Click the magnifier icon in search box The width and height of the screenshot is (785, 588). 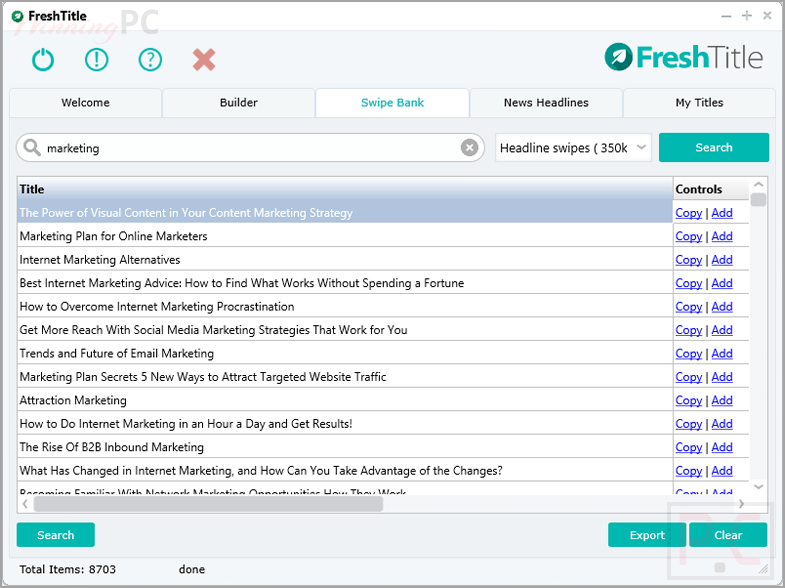32,148
